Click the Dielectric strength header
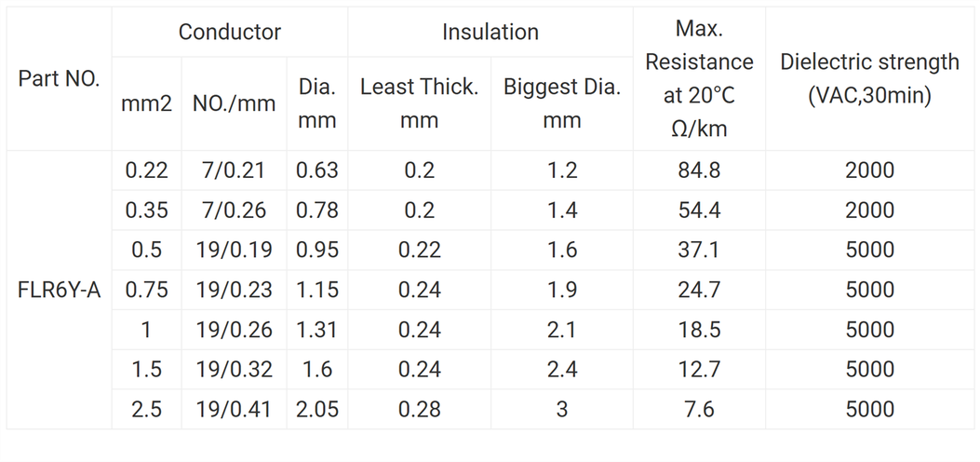 coord(869,79)
